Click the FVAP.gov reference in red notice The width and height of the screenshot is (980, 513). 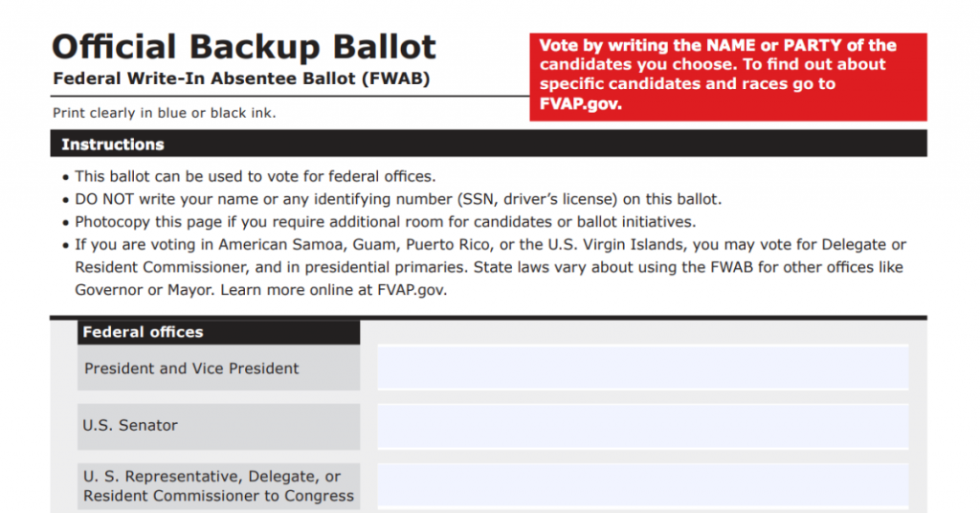(581, 104)
